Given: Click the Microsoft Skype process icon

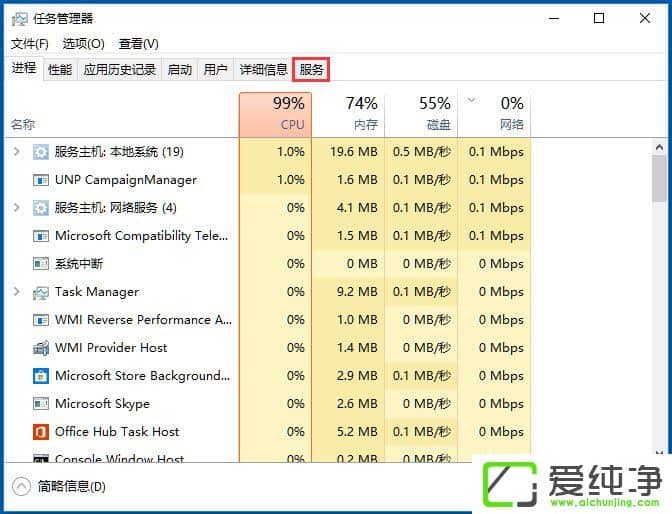Looking at the screenshot, I should coord(41,404).
